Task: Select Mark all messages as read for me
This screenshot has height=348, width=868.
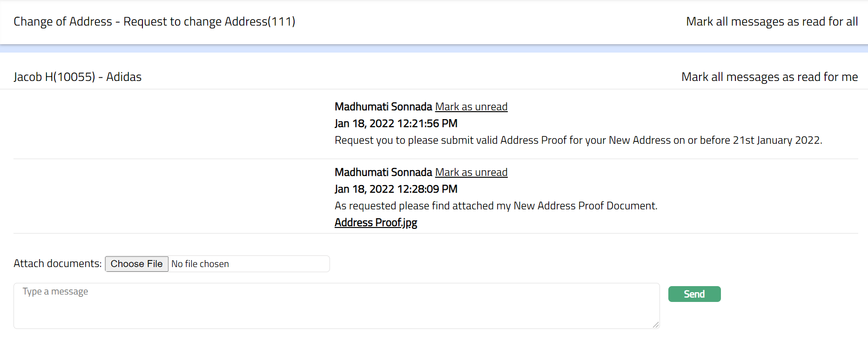Action: (769, 77)
